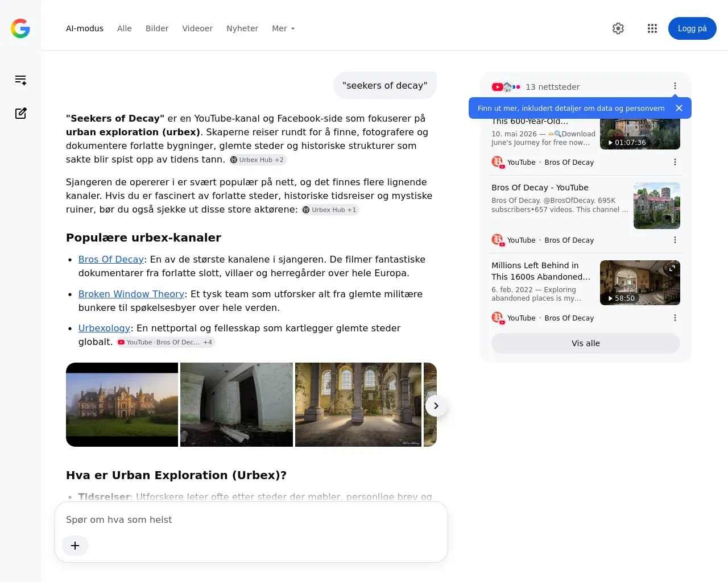The width and height of the screenshot is (728, 582).
Task: Click the Google logo
Action: 20,28
